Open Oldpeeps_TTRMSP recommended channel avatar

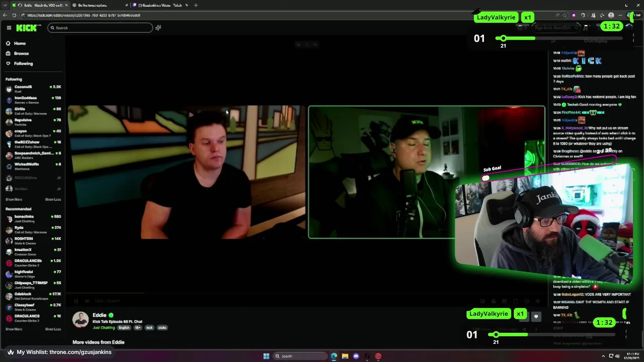pos(9,285)
